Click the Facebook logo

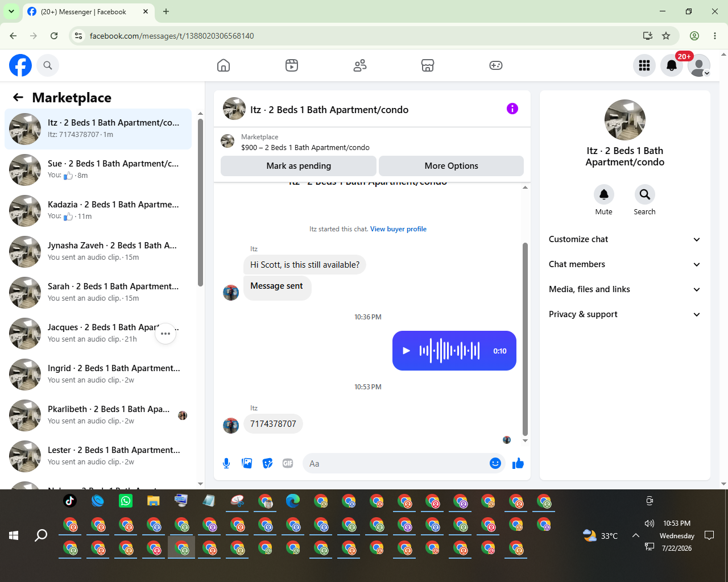pyautogui.click(x=20, y=65)
